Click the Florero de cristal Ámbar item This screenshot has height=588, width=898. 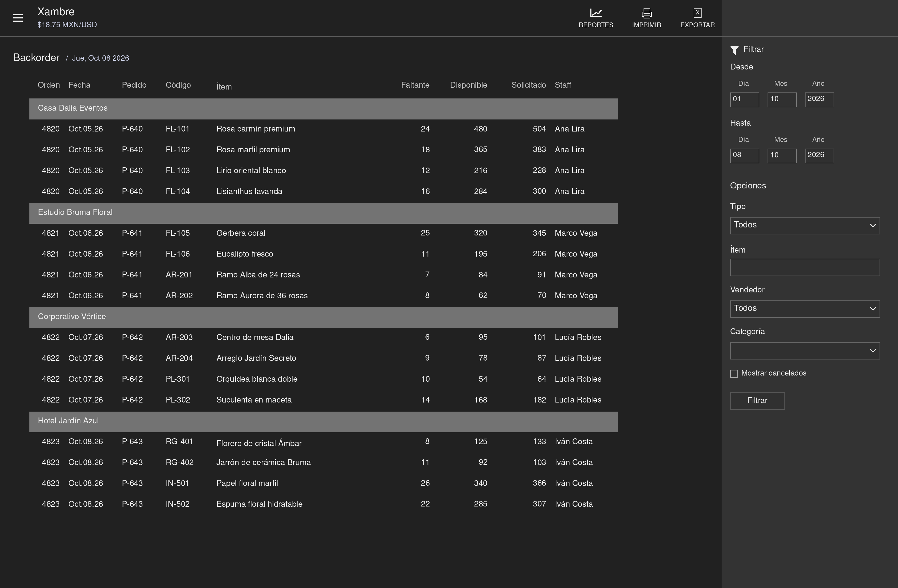pos(259,443)
